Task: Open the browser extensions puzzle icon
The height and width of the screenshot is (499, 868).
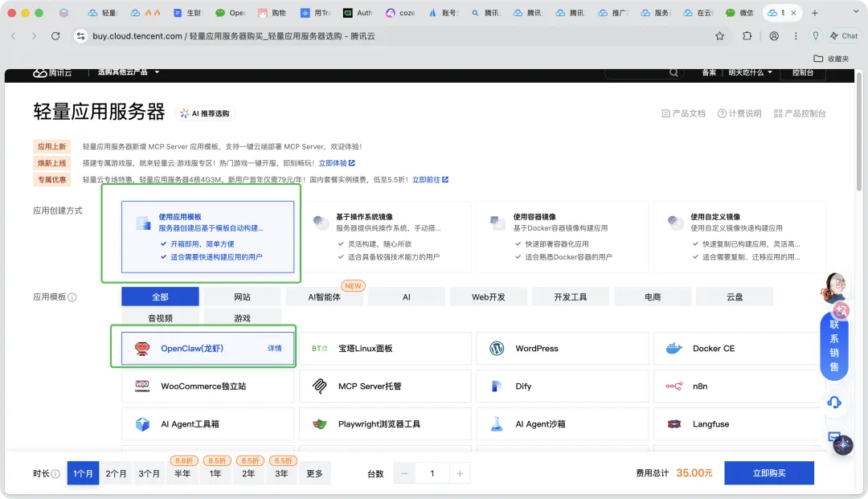Action: (747, 36)
